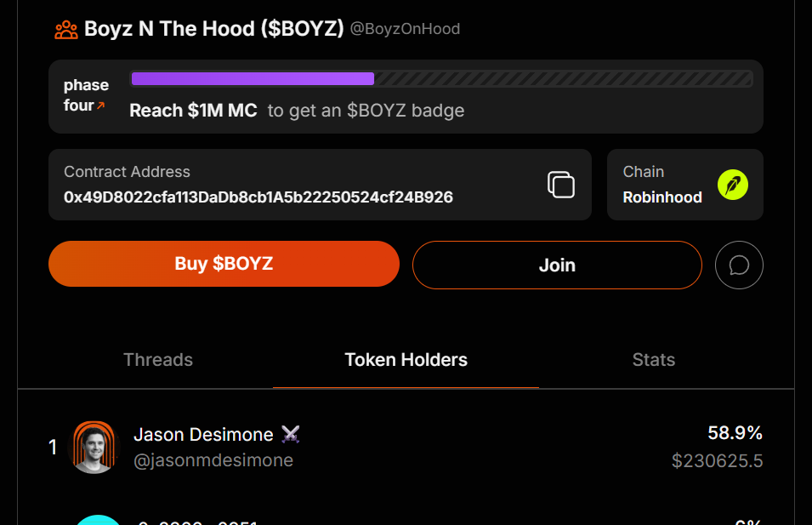The image size is (812, 525).
Task: Click the orange arrow next to phase four
Action: point(101,106)
